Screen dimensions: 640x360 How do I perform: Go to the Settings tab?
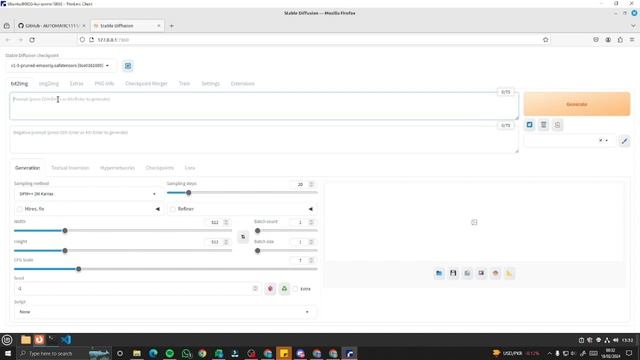click(x=210, y=84)
